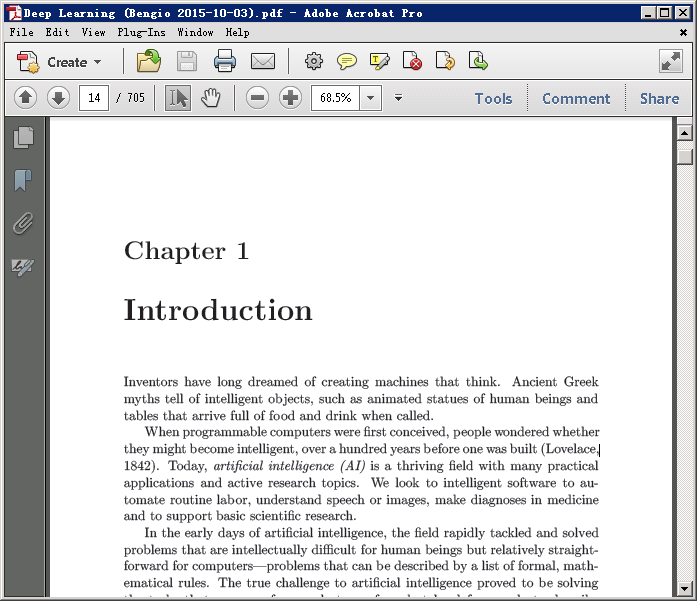Close the document with menu bar X
Image resolution: width=697 pixels, height=601 pixels.
[x=684, y=32]
